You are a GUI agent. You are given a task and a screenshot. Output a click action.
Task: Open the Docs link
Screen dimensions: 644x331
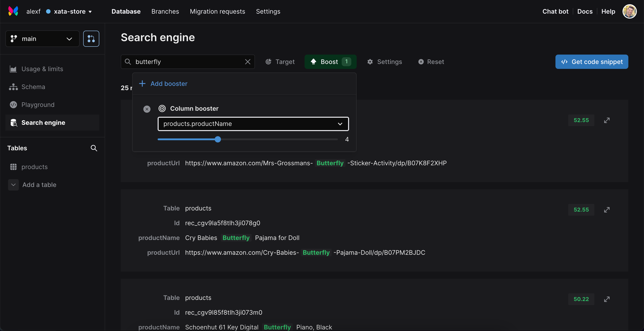pyautogui.click(x=585, y=11)
